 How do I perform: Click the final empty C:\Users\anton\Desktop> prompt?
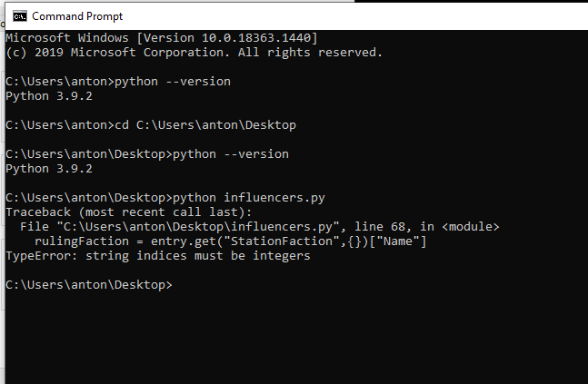tap(89, 285)
